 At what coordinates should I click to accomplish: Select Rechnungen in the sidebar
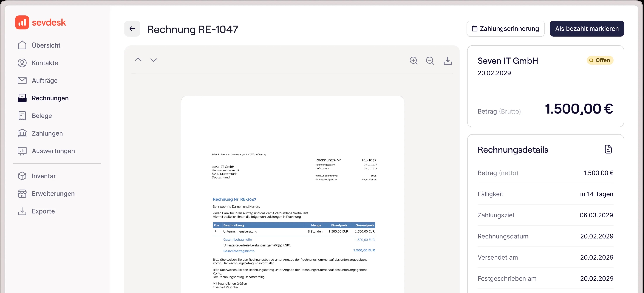click(50, 98)
